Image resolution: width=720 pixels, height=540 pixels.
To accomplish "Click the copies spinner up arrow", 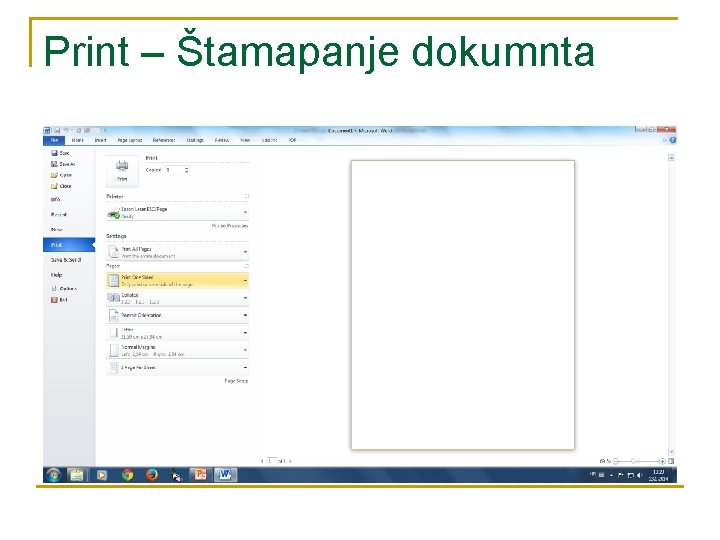I will click(186, 168).
